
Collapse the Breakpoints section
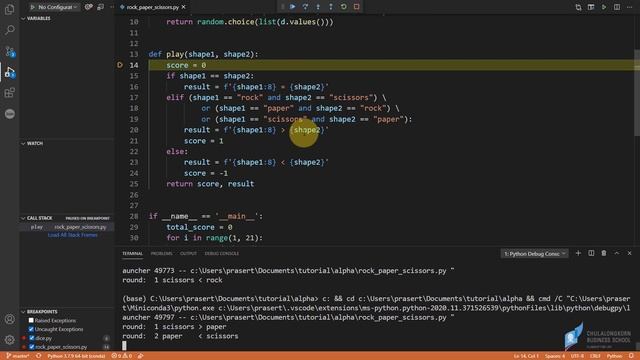[23, 311]
